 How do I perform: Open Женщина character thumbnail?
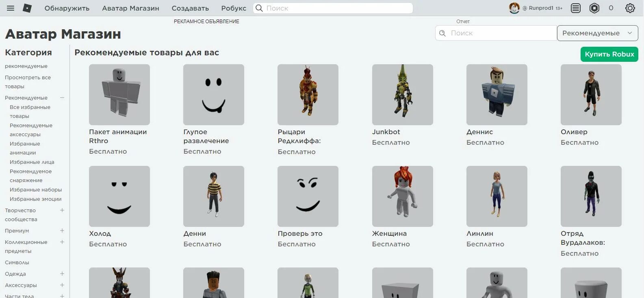click(x=403, y=196)
